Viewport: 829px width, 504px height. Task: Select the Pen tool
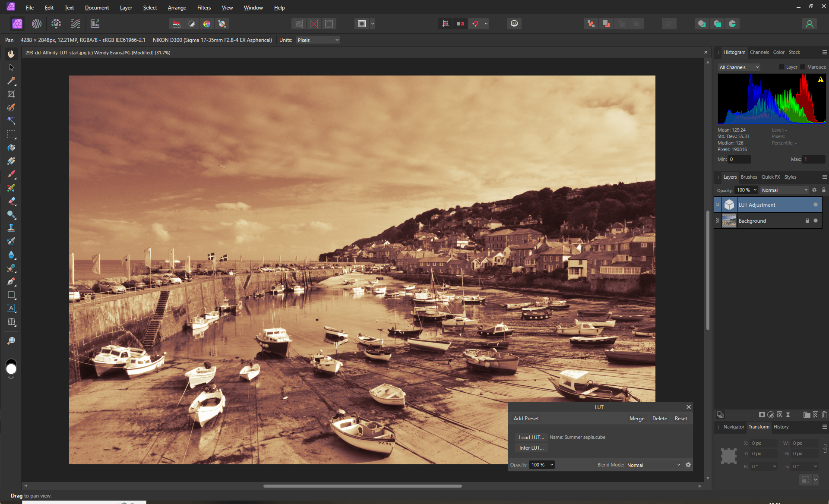click(x=11, y=282)
